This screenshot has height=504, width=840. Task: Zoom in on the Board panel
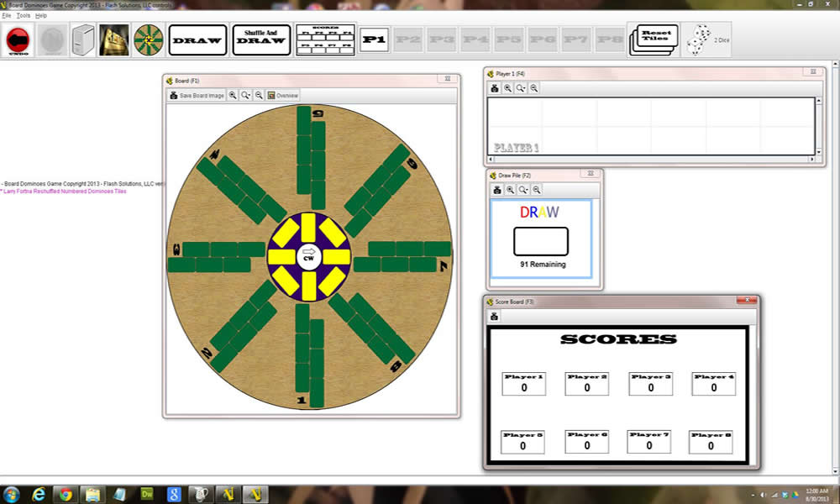point(234,96)
